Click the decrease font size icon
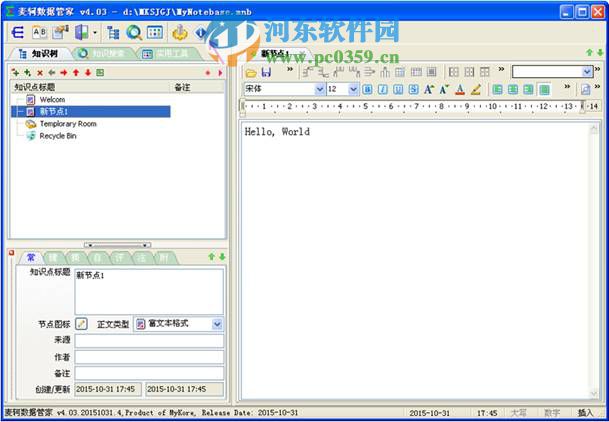Viewport: 609px width, 422px height. click(x=444, y=90)
